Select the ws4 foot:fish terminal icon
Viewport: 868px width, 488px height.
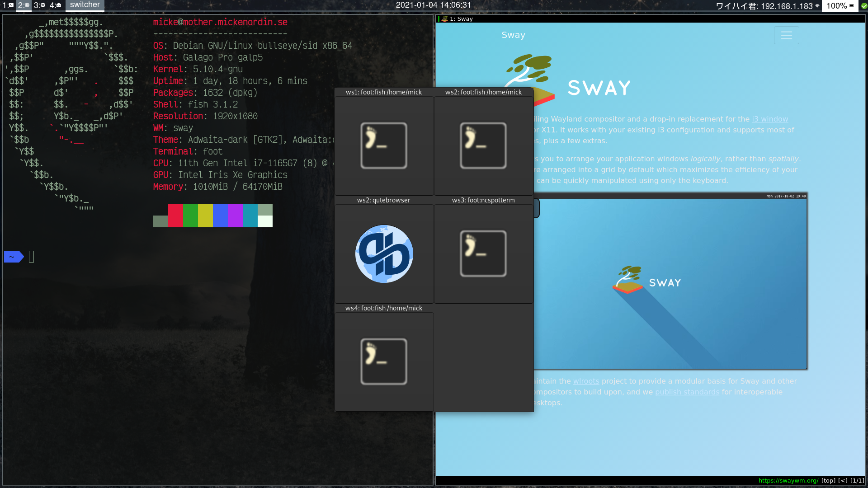[x=384, y=361]
